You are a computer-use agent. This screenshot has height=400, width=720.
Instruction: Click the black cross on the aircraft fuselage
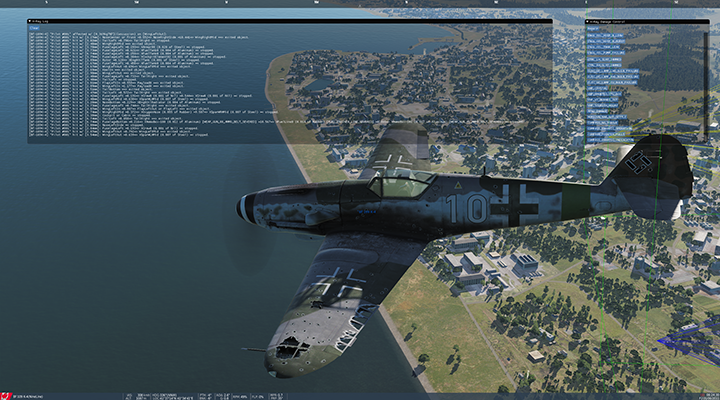519,206
